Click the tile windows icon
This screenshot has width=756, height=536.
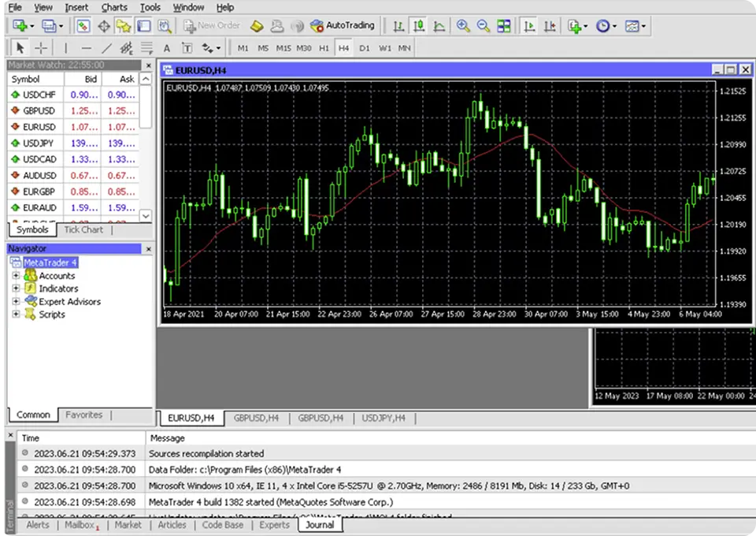click(x=503, y=26)
